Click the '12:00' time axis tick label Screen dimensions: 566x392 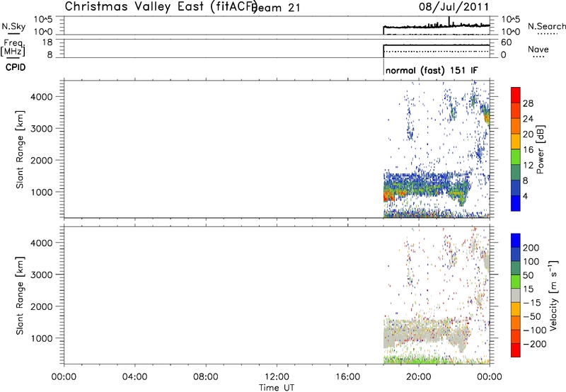pyautogui.click(x=277, y=377)
